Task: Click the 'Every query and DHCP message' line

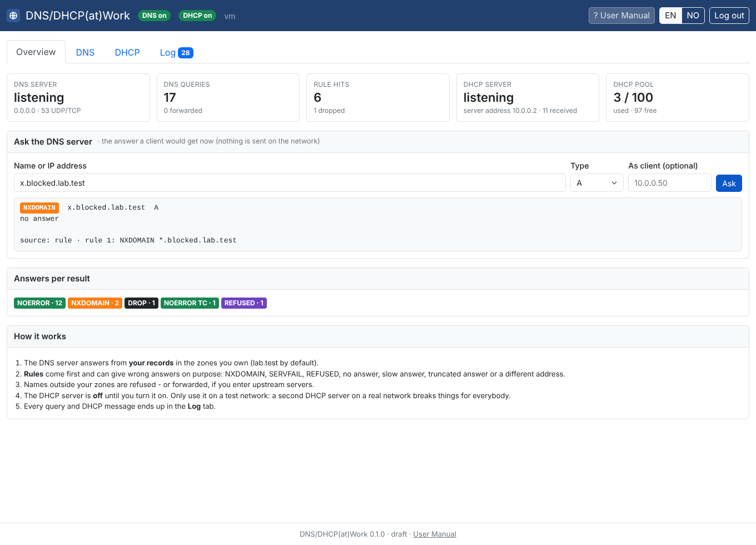Action: pyautogui.click(x=120, y=406)
